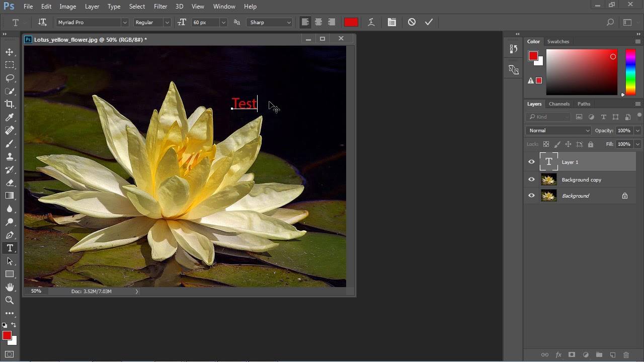Image resolution: width=644 pixels, height=362 pixels.
Task: Center align the text
Action: pos(318,22)
